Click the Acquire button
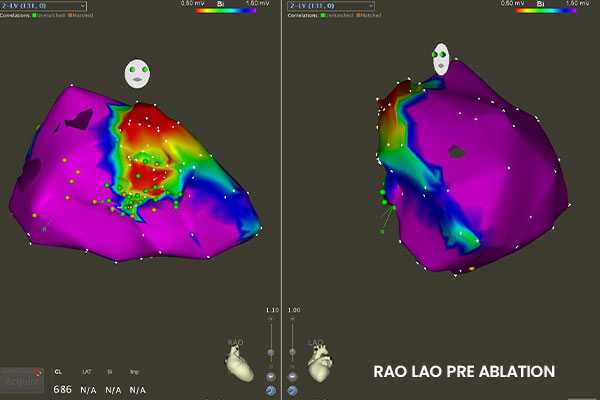This screenshot has width=600, height=400. [21, 381]
